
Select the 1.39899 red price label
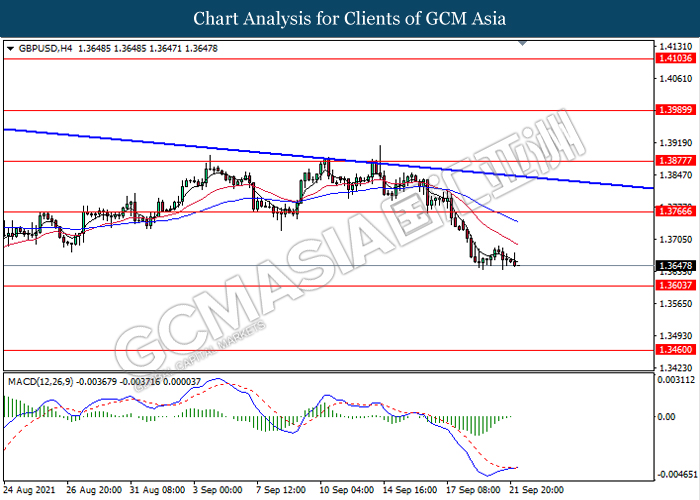click(675, 110)
